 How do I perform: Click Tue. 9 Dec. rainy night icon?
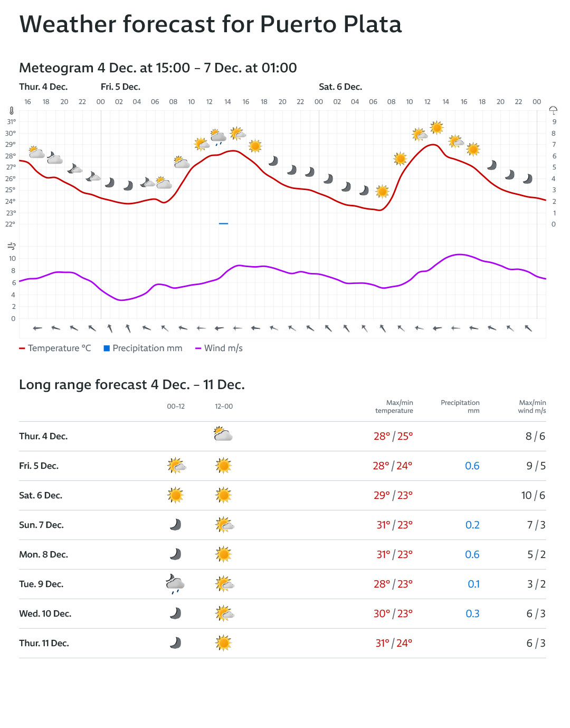(x=175, y=584)
